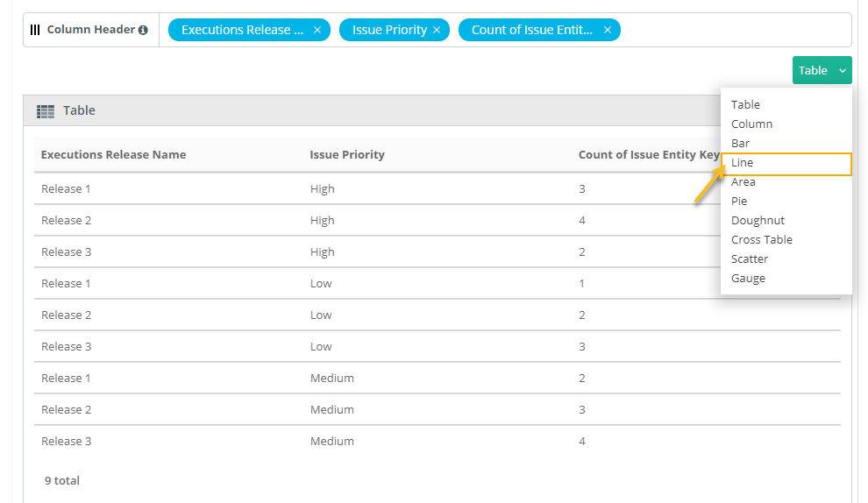Click the Issue Priority column header
Viewport: 868px width, 503px height.
(x=347, y=155)
